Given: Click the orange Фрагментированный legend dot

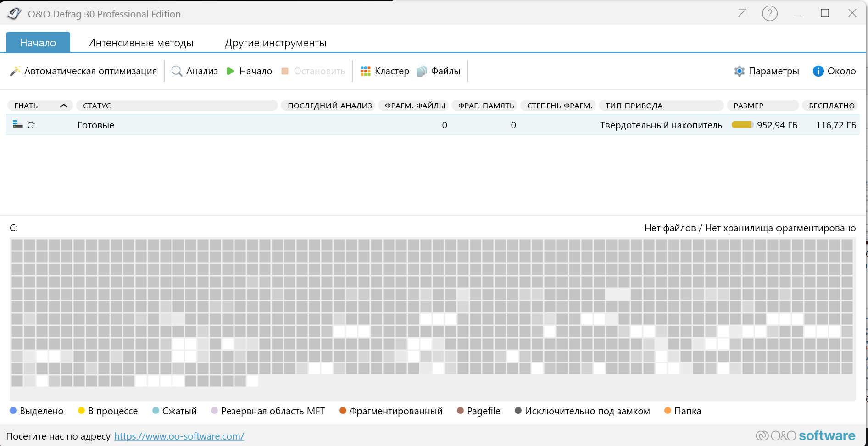Looking at the screenshot, I should [x=343, y=410].
